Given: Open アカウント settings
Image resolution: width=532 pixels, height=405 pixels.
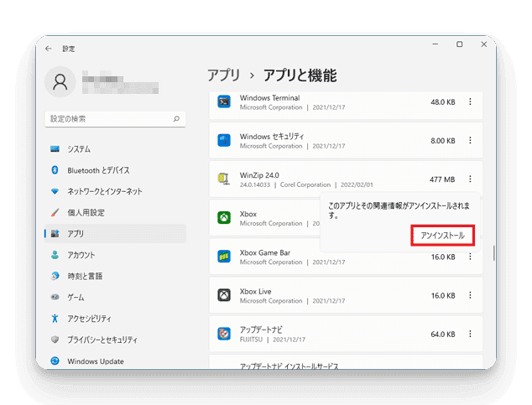Looking at the screenshot, I should (115, 255).
